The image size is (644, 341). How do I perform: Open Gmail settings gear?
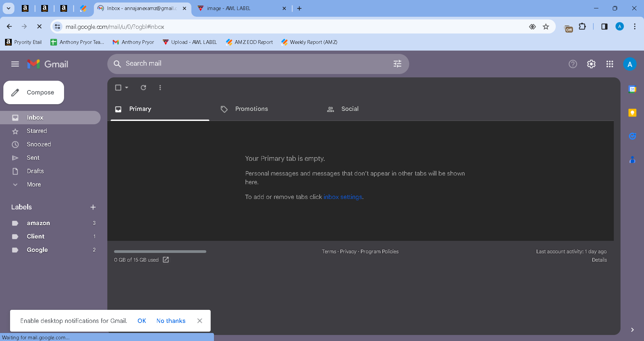point(591,64)
